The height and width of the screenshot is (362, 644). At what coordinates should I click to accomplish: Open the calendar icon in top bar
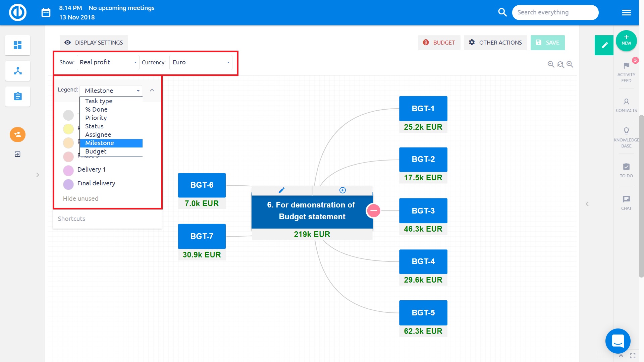(46, 13)
